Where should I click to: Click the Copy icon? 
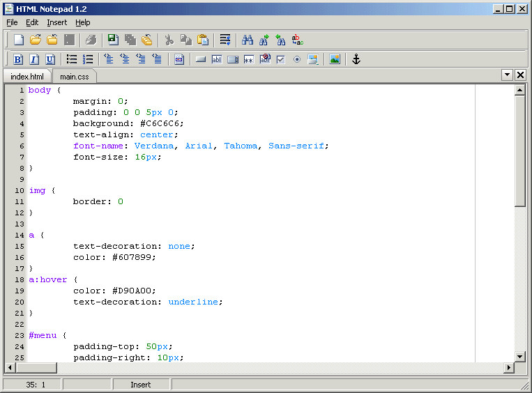pos(186,40)
